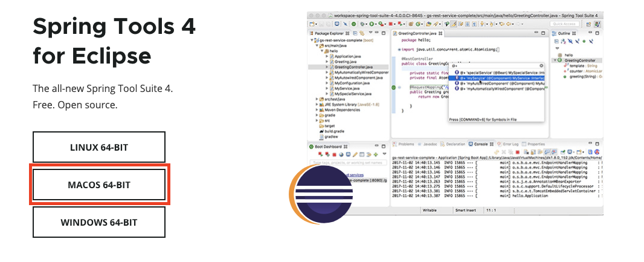Click the 'Free. Open source.' text
644x262 pixels.
(x=75, y=105)
